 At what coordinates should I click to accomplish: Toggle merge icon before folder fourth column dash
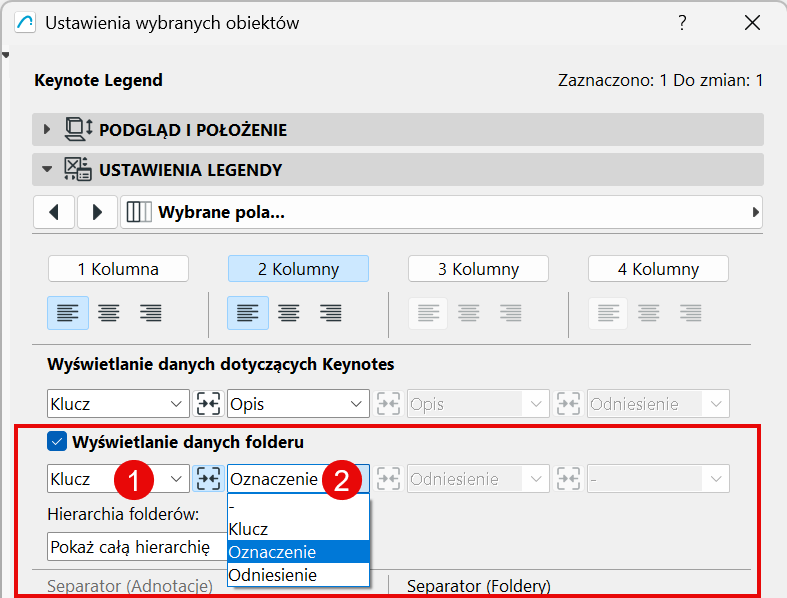pos(569,479)
